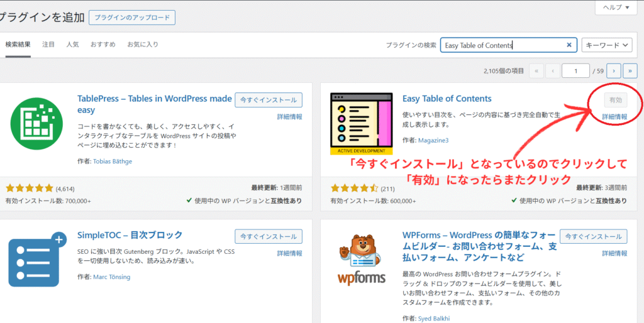Open the SimpleTOC – 目次ブロック title link

click(130, 235)
